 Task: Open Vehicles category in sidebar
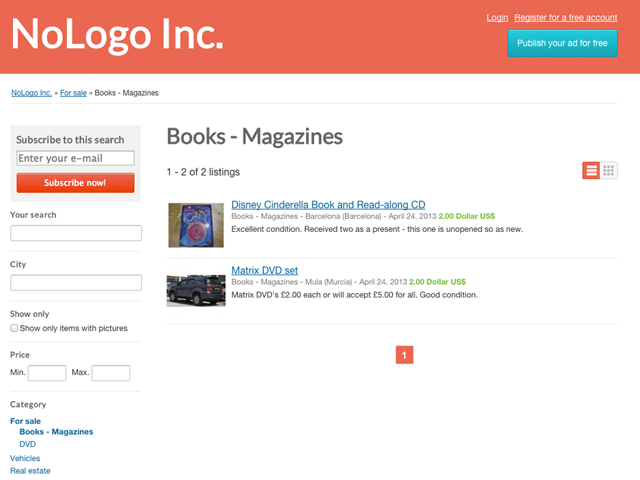pos(25,458)
